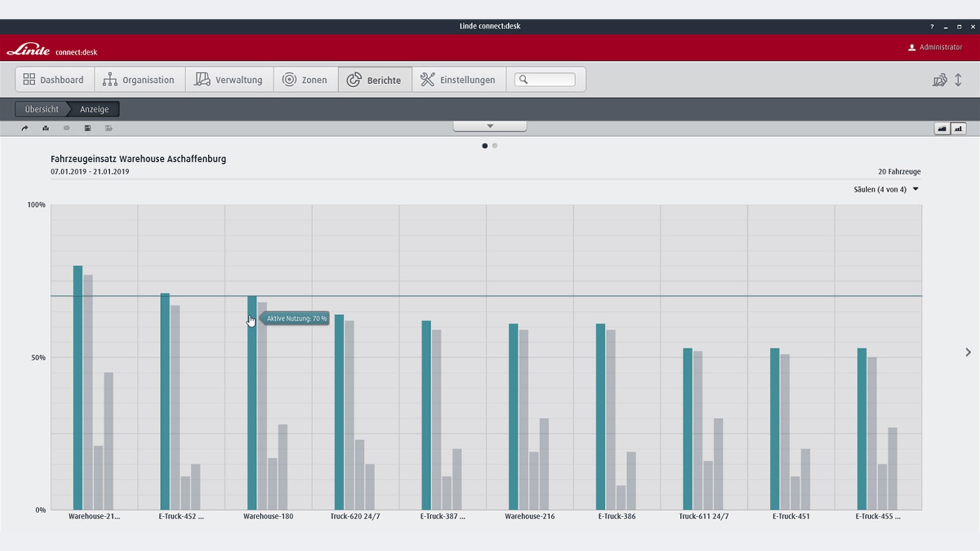
Task: Expand the dropdown arrow above the chart
Action: tap(489, 126)
